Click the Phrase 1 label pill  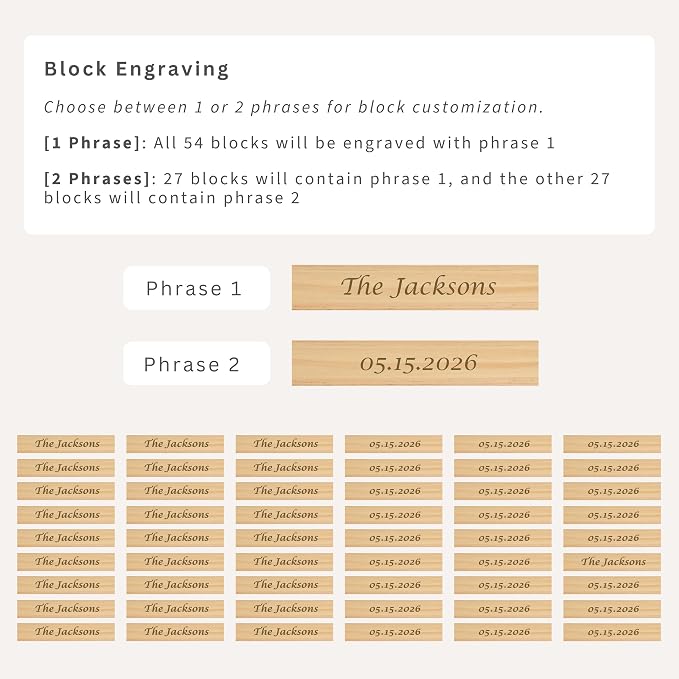[x=197, y=288]
